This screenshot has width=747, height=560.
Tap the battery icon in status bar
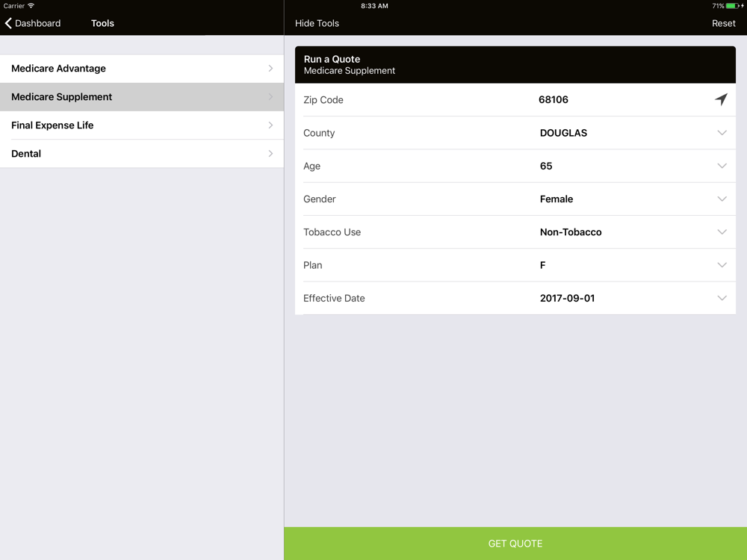click(x=734, y=6)
